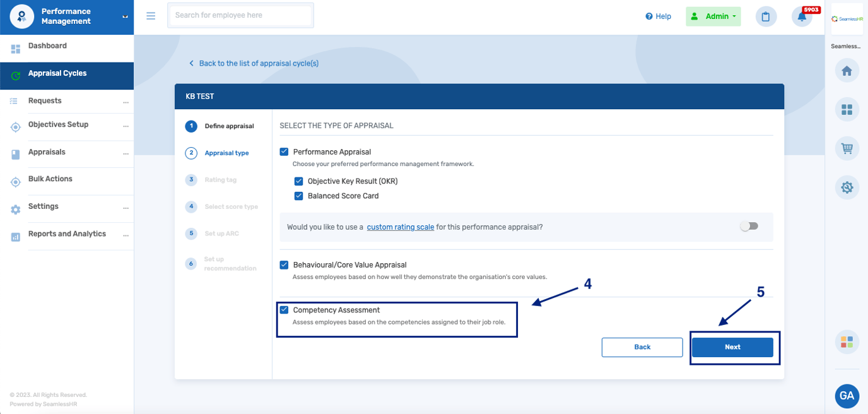Click the GA user avatar
This screenshot has width=868, height=414.
pyautogui.click(x=847, y=396)
